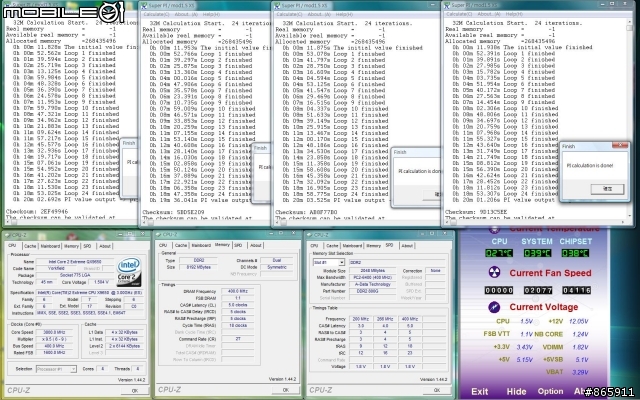Click the Core Voltage value 1.584 V

pos(99,282)
